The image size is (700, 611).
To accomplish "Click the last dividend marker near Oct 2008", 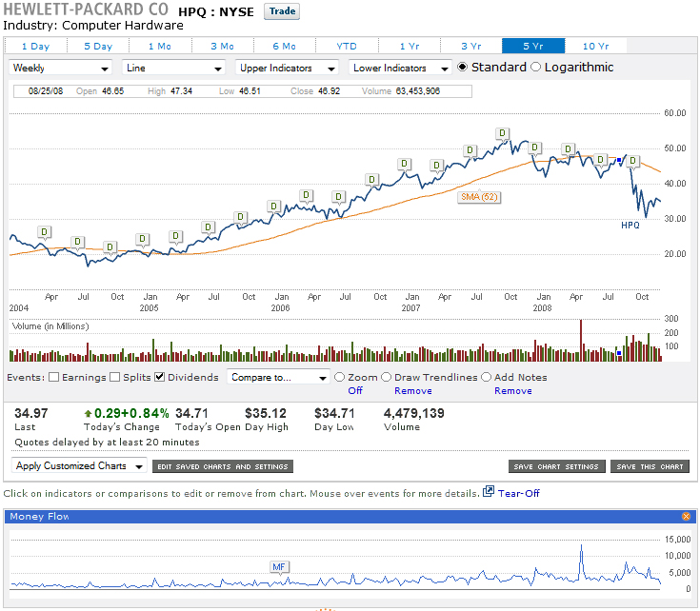I will (632, 161).
